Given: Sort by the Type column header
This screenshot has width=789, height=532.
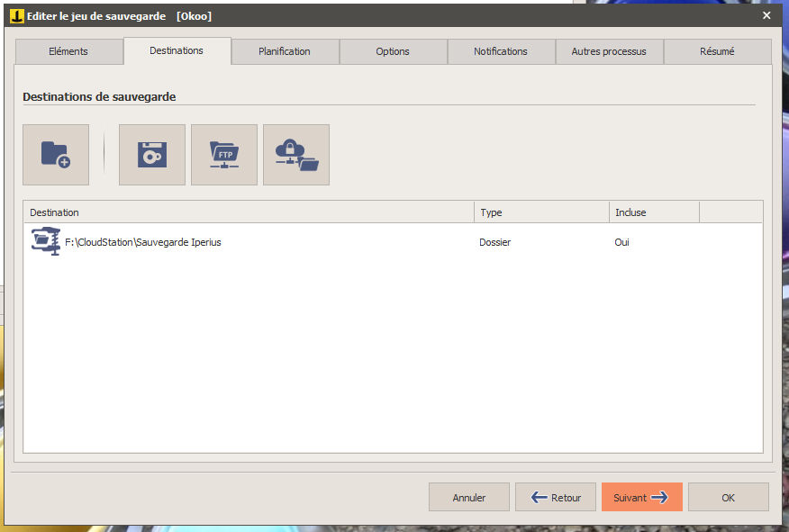Looking at the screenshot, I should 540,212.
